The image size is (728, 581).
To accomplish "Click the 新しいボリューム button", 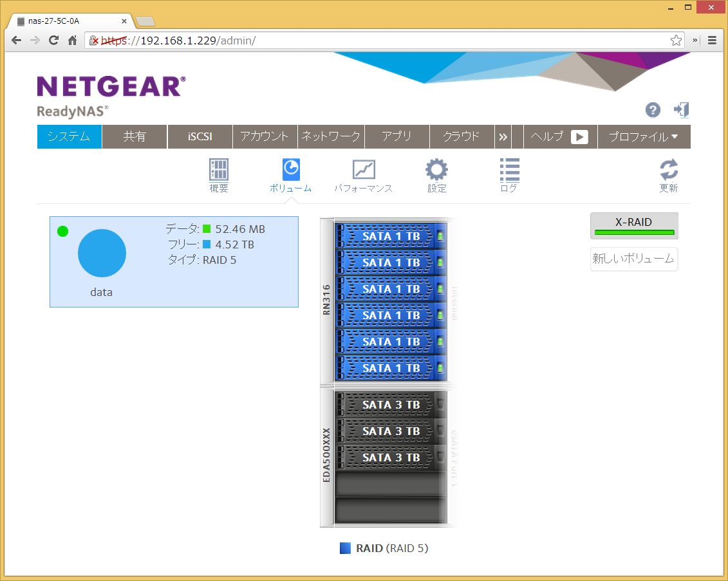I will click(633, 259).
